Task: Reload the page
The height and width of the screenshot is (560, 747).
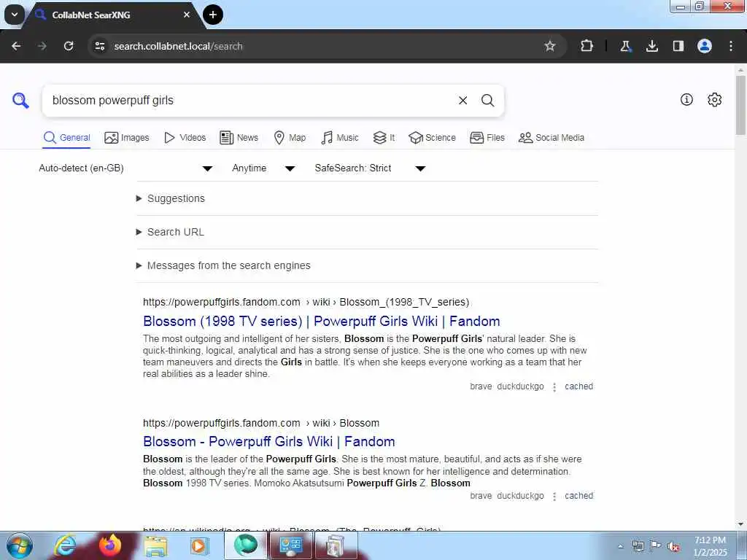Action: coord(69,46)
